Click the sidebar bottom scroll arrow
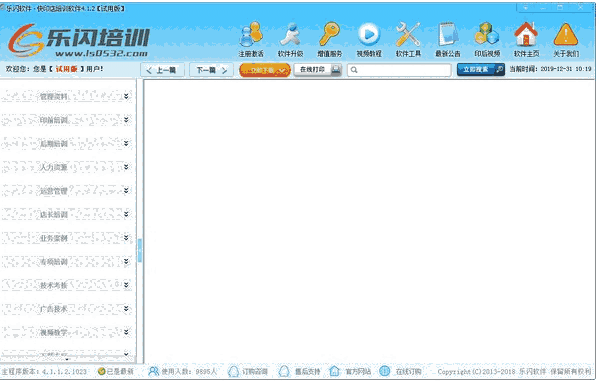This screenshot has width=599, height=381. (x=67, y=360)
